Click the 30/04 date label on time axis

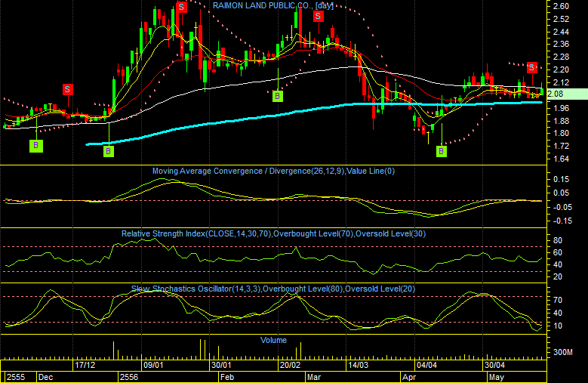494,365
